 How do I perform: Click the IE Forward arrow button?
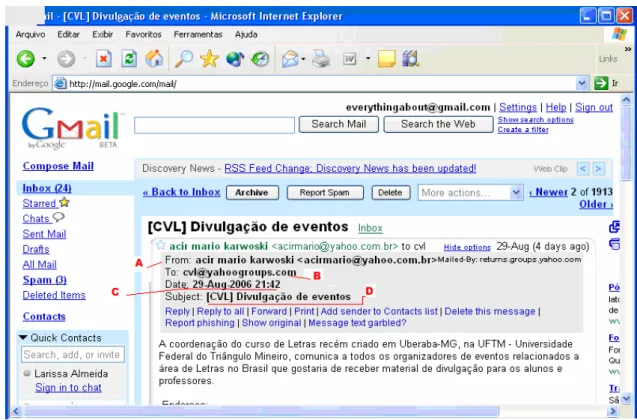(x=66, y=59)
